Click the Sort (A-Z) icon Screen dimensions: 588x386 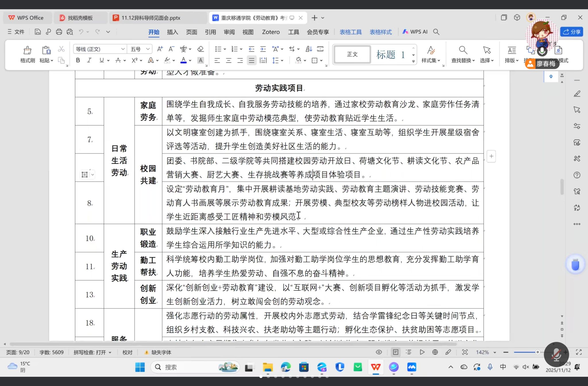(309, 49)
